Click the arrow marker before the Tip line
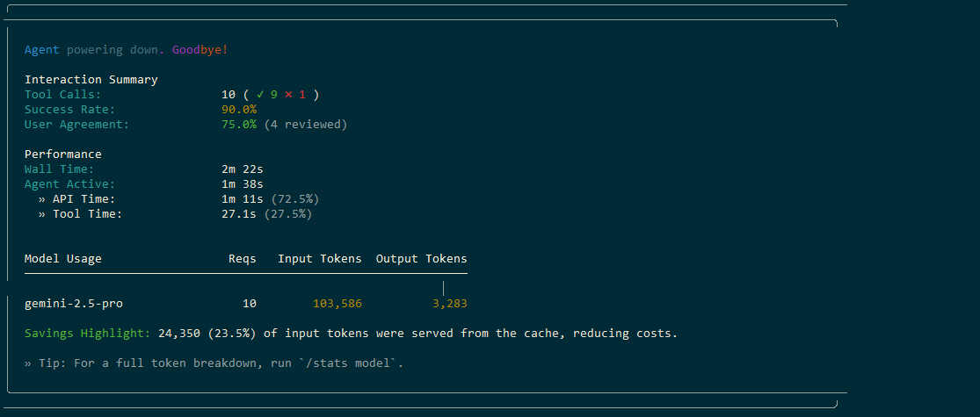This screenshot has height=417, width=980. [28, 363]
